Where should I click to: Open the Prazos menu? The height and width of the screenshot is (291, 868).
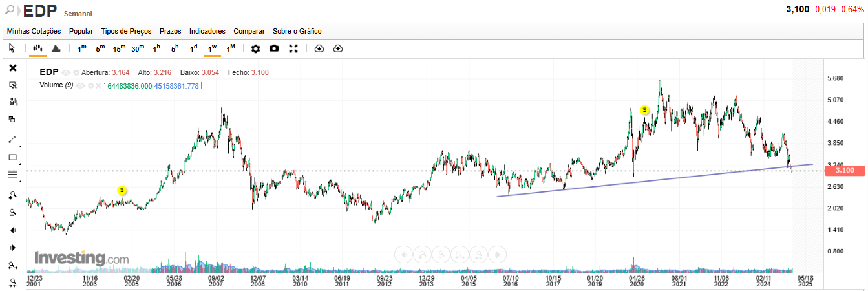(x=170, y=31)
